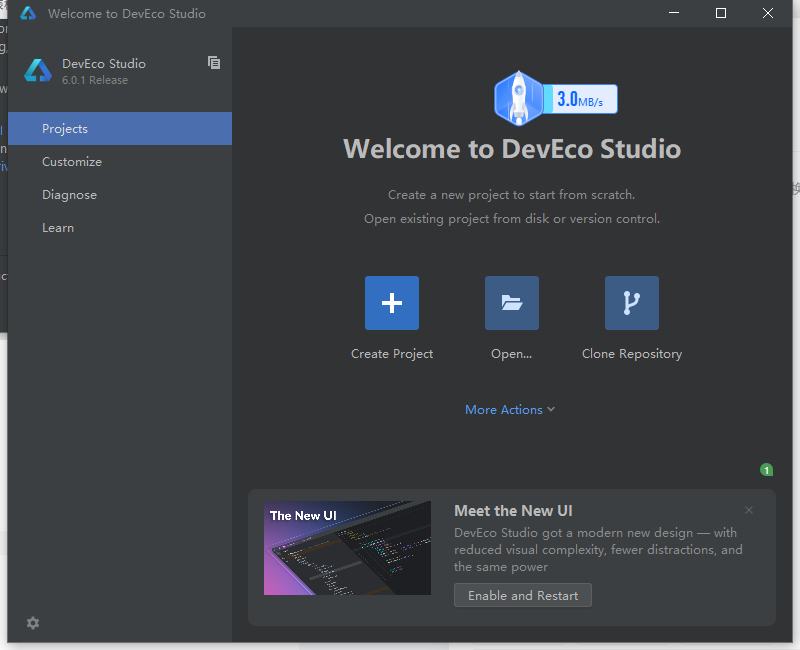This screenshot has height=650, width=800.
Task: Click the Clone Repository label
Action: click(x=632, y=354)
